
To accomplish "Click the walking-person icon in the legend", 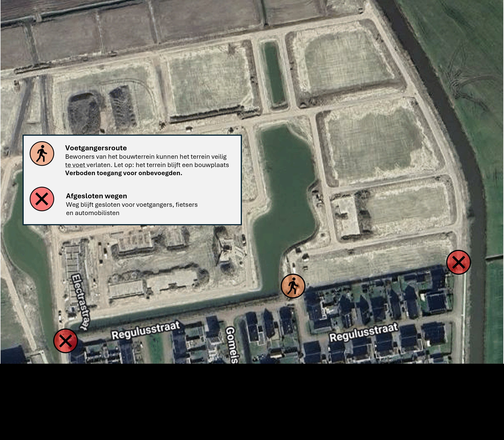I will click(x=42, y=153).
